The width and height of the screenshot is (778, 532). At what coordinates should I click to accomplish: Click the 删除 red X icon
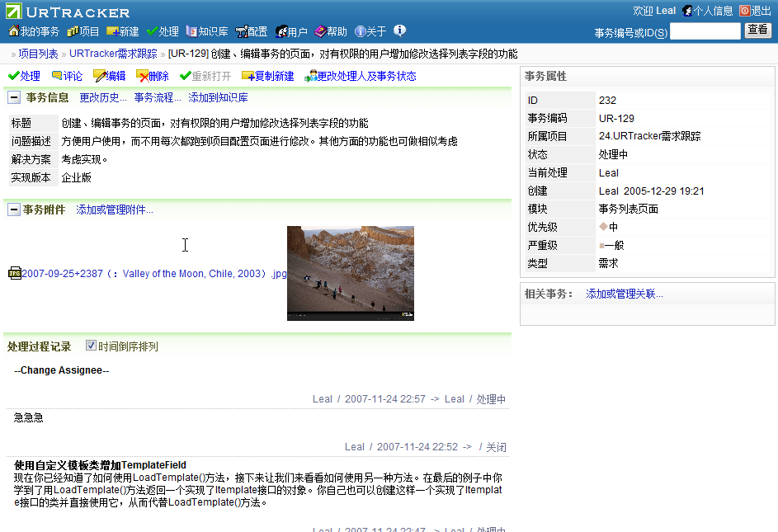pyautogui.click(x=143, y=76)
